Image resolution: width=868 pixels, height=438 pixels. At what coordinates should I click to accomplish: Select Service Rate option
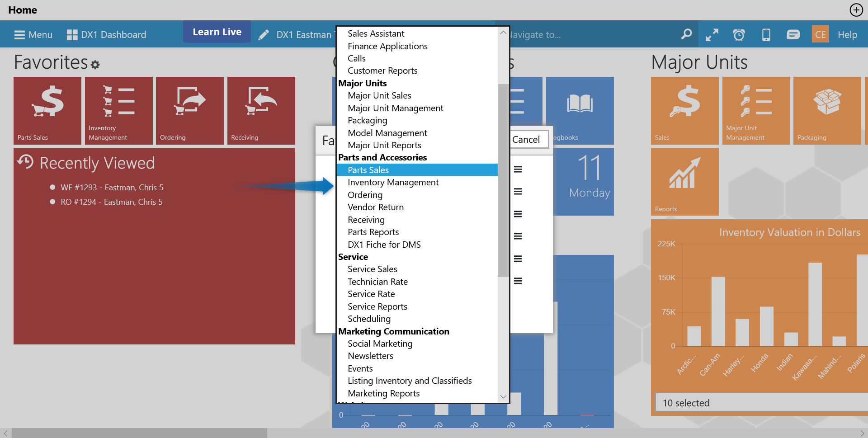point(417,294)
